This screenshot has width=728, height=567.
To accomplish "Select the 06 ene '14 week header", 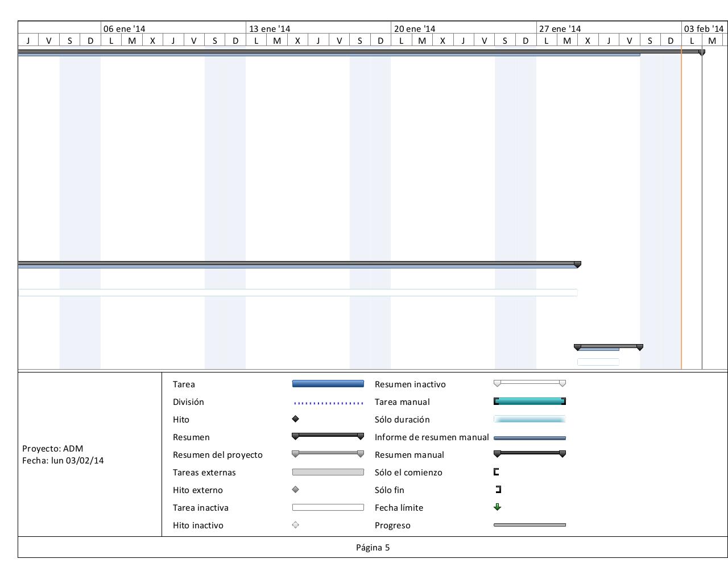I will click(125, 28).
